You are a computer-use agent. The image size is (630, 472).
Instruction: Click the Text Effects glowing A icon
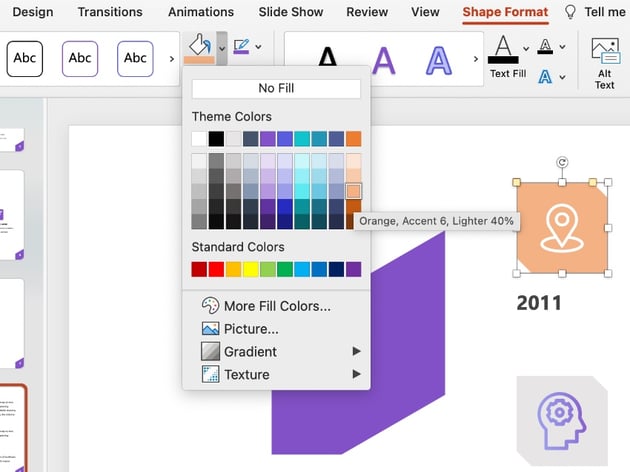tap(546, 76)
